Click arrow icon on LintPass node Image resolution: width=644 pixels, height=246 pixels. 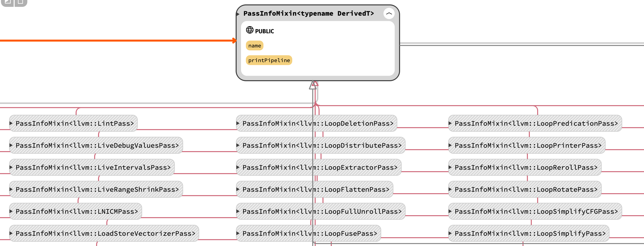click(x=11, y=123)
